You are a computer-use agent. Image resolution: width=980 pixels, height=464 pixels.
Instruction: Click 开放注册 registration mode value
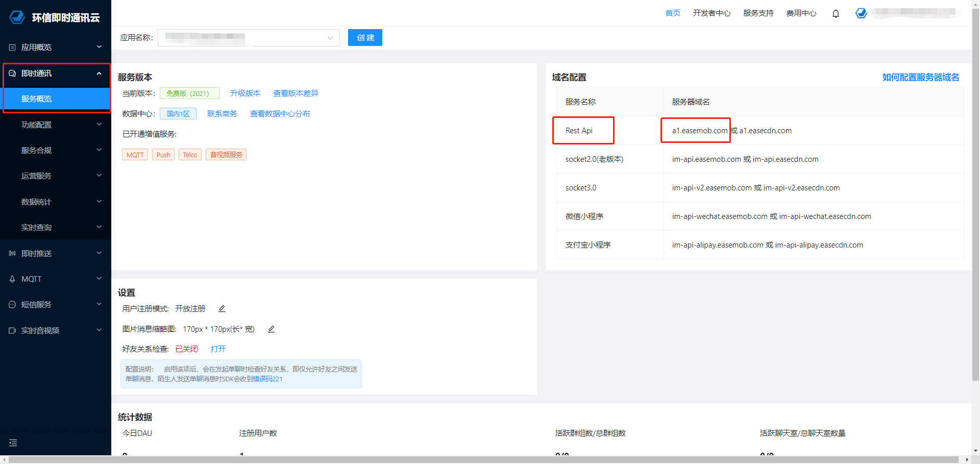(x=190, y=309)
